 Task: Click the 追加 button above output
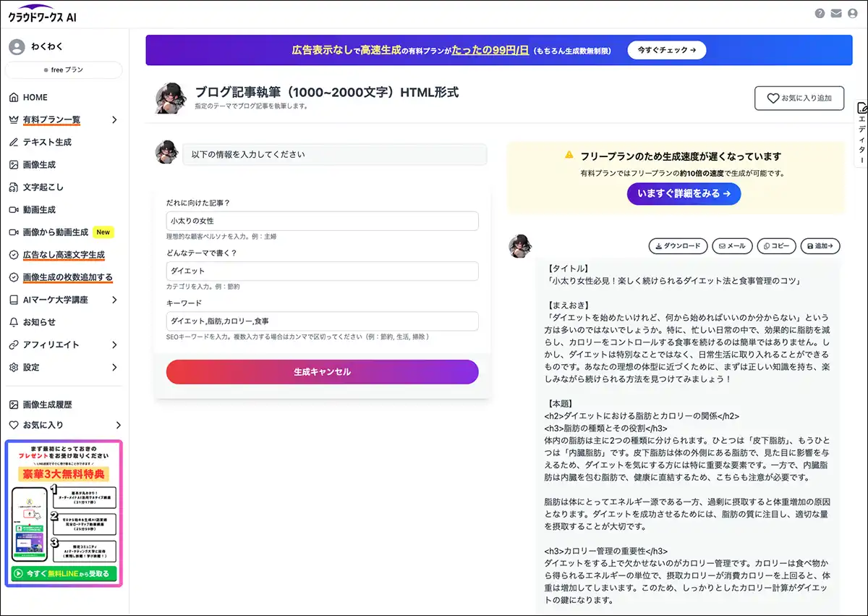tap(820, 246)
